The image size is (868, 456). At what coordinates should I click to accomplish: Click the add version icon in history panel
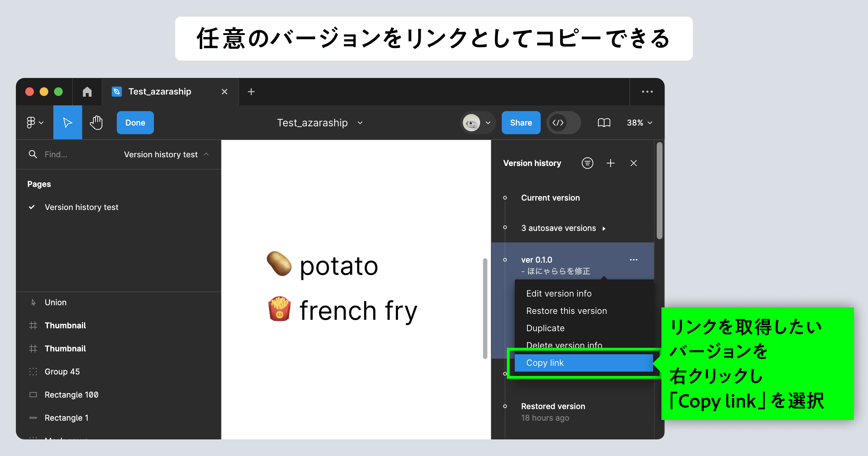pyautogui.click(x=611, y=163)
